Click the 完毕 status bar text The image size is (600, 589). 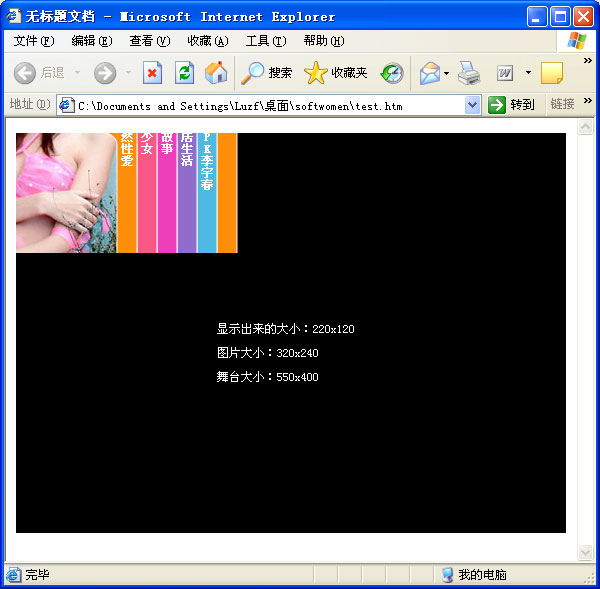37,575
